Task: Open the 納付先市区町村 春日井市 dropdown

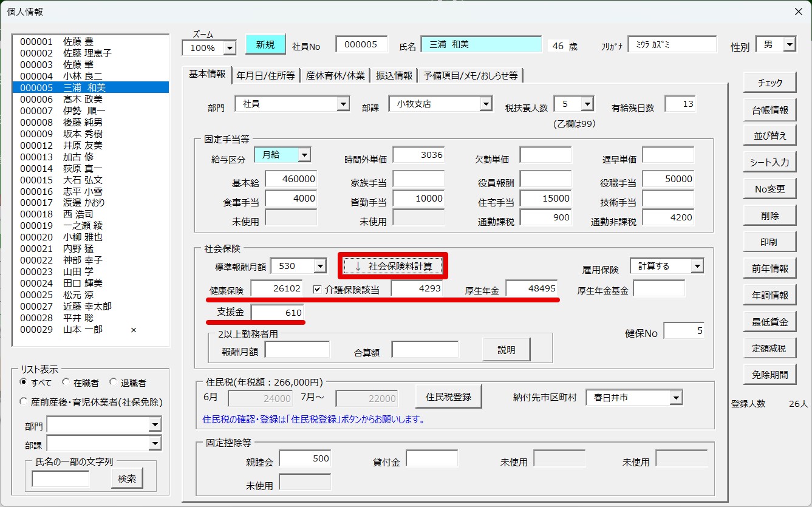Action: click(676, 398)
